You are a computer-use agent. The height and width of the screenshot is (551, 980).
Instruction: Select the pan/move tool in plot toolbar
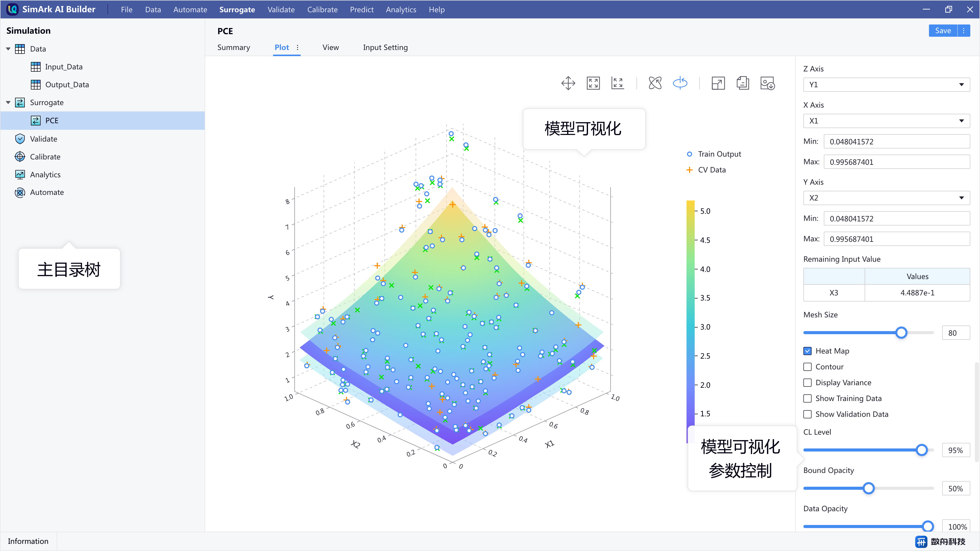568,83
